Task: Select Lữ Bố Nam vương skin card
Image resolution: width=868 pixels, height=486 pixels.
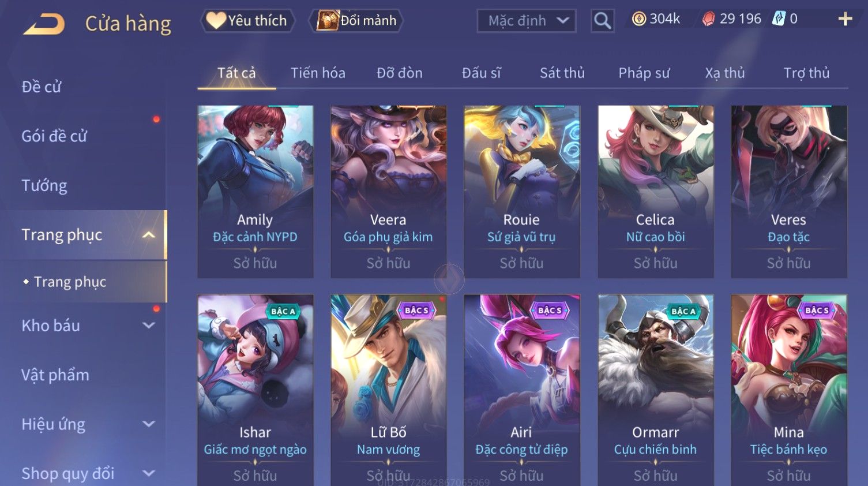Action: click(x=388, y=390)
